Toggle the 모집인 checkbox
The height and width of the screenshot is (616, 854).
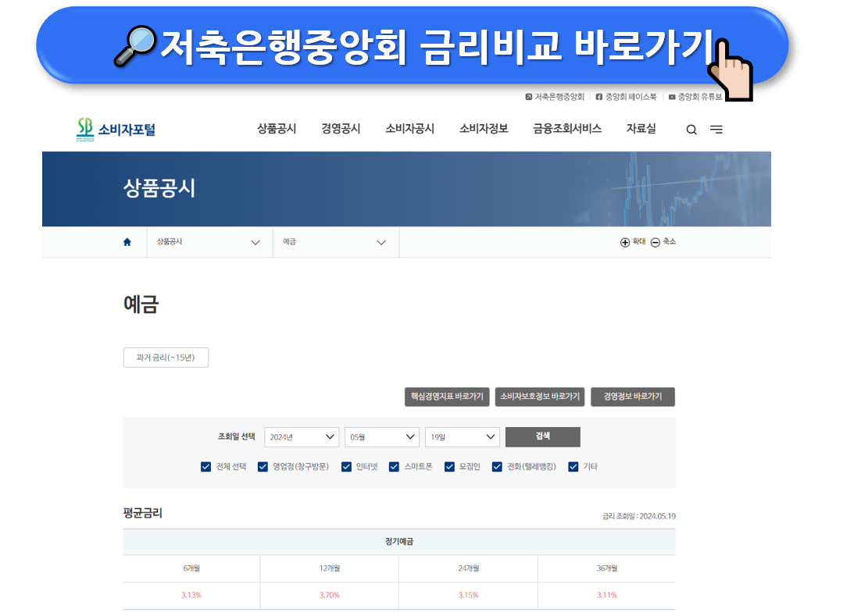tap(449, 467)
